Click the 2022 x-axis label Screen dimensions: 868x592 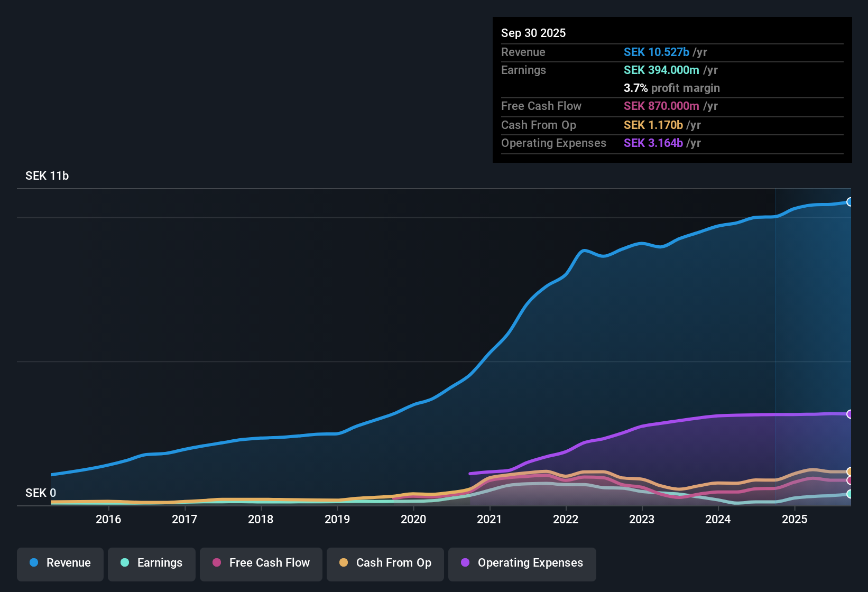566,519
